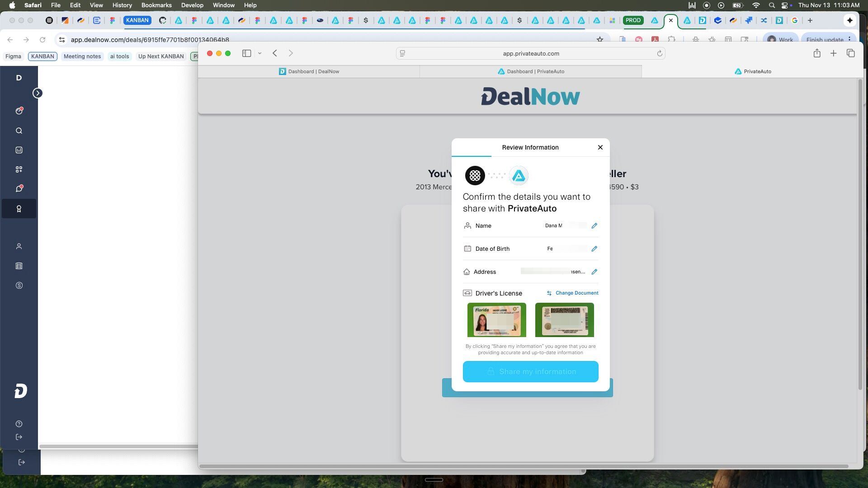The height and width of the screenshot is (488, 868).
Task: Edit the Address pencil icon
Action: coord(594,272)
